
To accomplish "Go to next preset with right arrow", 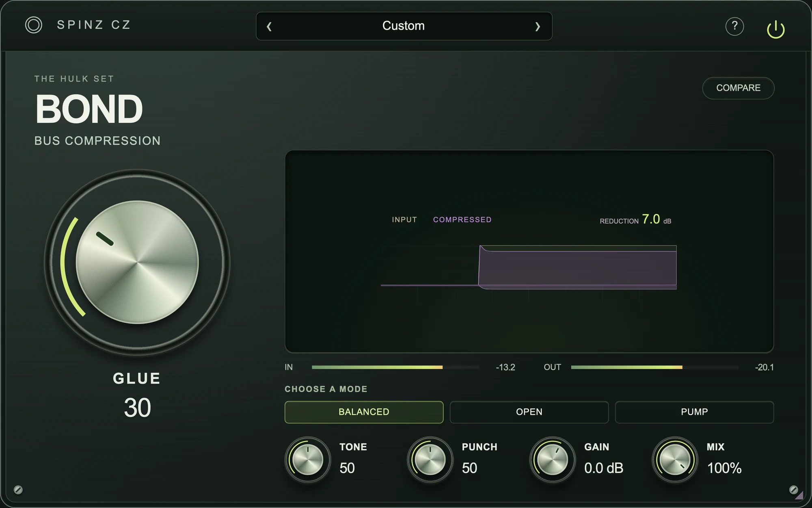I will click(x=538, y=26).
